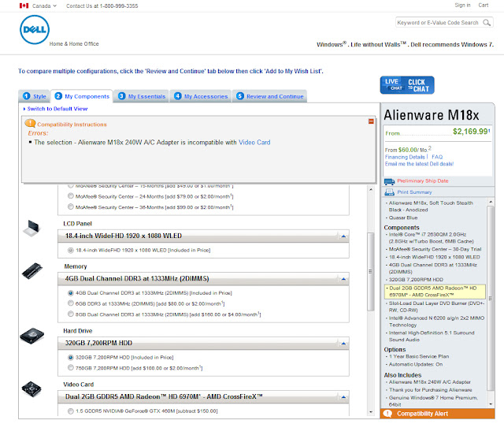Click highlighted Dual 2GB GDDR5 AMD Radeon summary item
Screen dimensions: 504x424
[435, 292]
